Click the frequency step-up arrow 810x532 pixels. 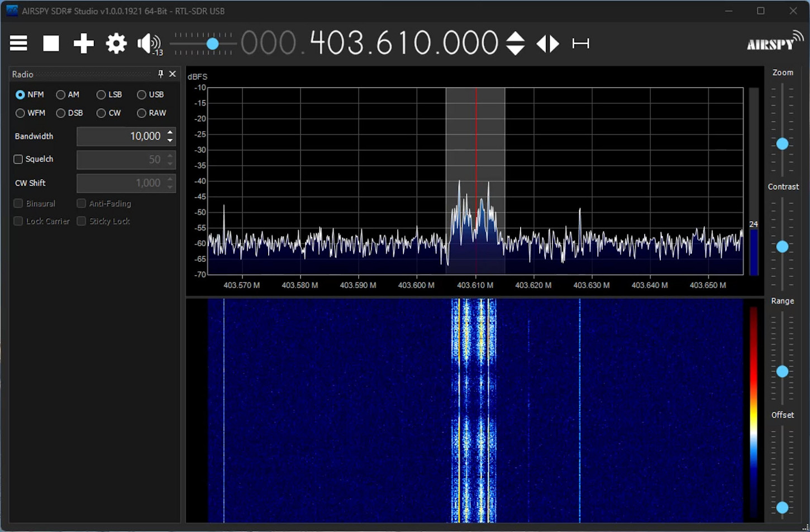point(515,37)
